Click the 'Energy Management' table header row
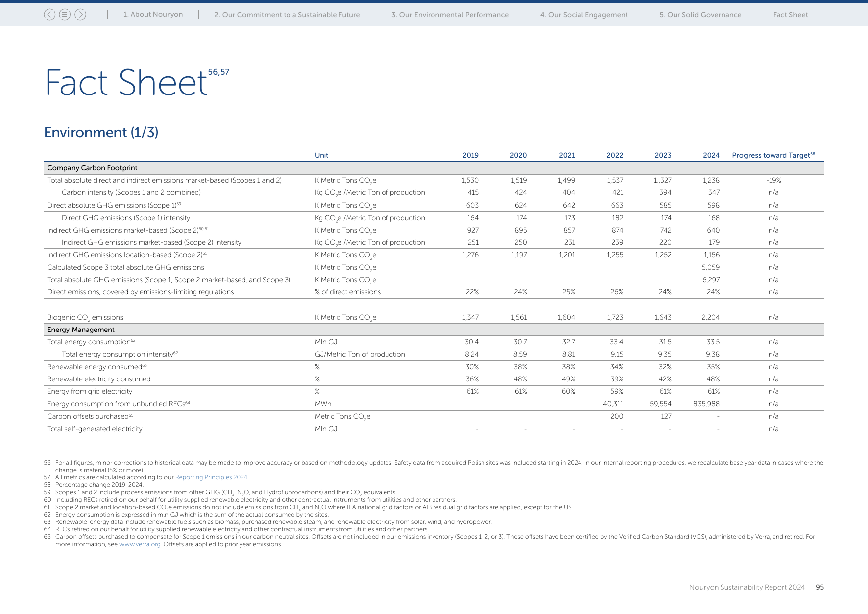The height and width of the screenshot is (614, 868). [x=434, y=330]
